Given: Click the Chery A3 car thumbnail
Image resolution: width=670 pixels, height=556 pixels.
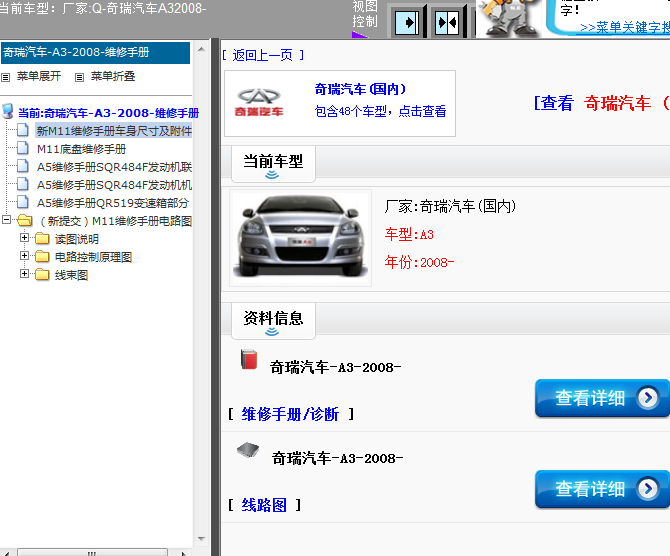Looking at the screenshot, I should pos(300,238).
